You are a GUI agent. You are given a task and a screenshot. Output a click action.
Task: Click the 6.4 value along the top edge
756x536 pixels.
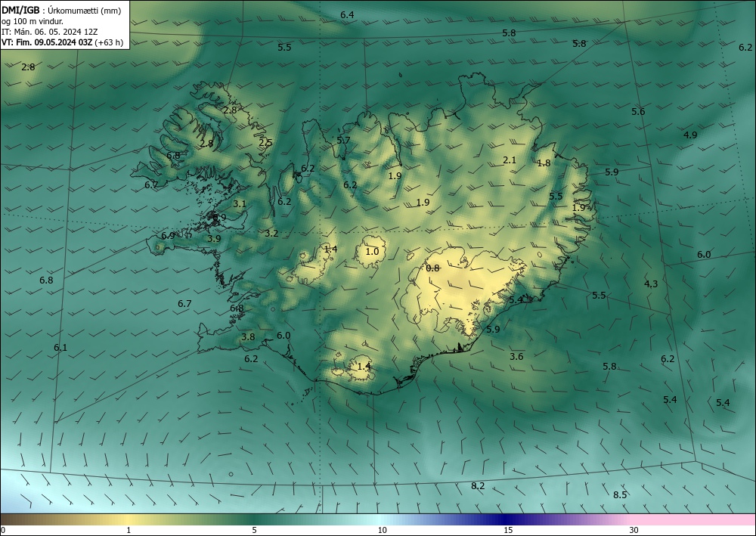(x=347, y=15)
